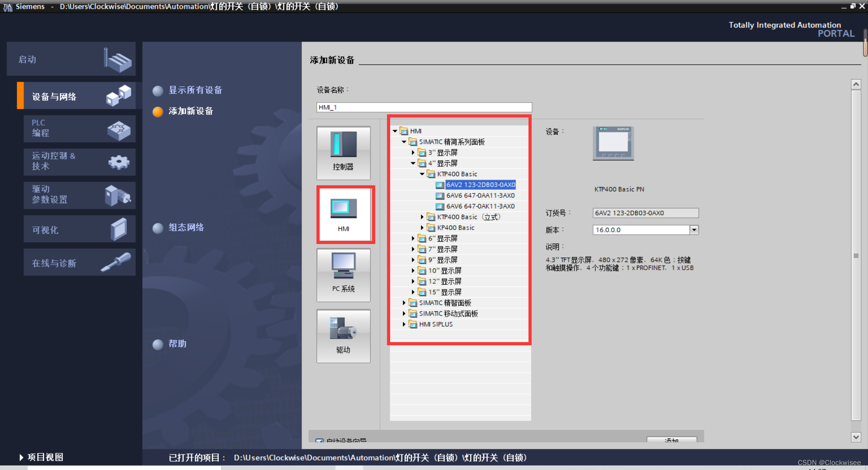Select device 6AV2 123-2DB03-0AX0
The height and width of the screenshot is (470, 868).
pos(481,185)
